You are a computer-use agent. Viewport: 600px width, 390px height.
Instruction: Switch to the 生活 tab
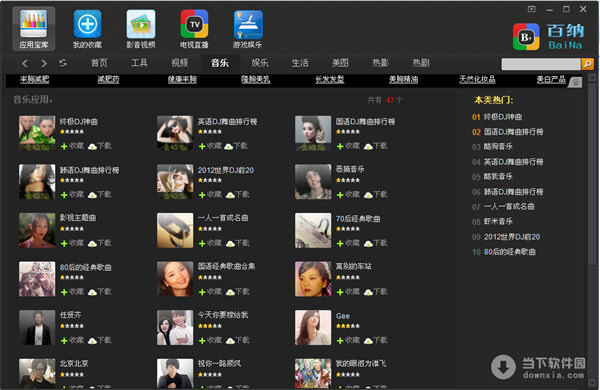tap(300, 63)
